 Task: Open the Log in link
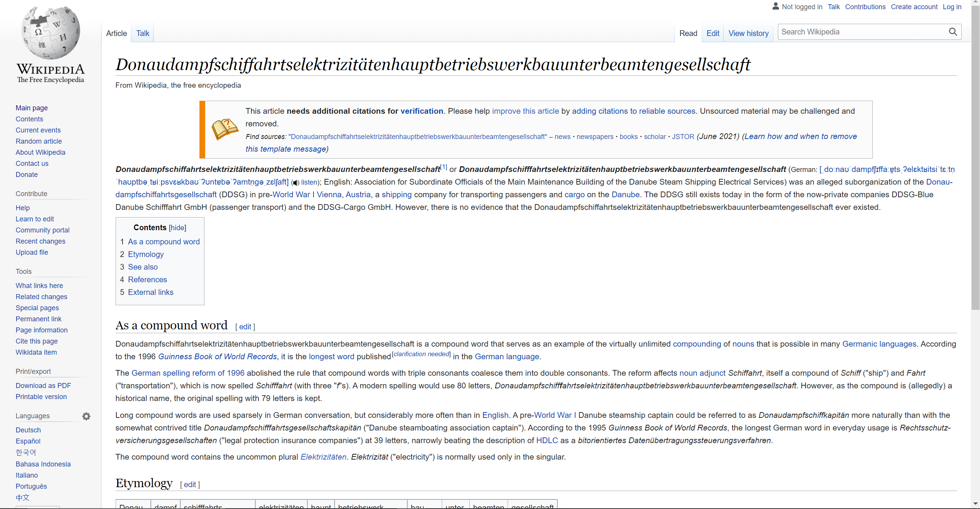952,7
